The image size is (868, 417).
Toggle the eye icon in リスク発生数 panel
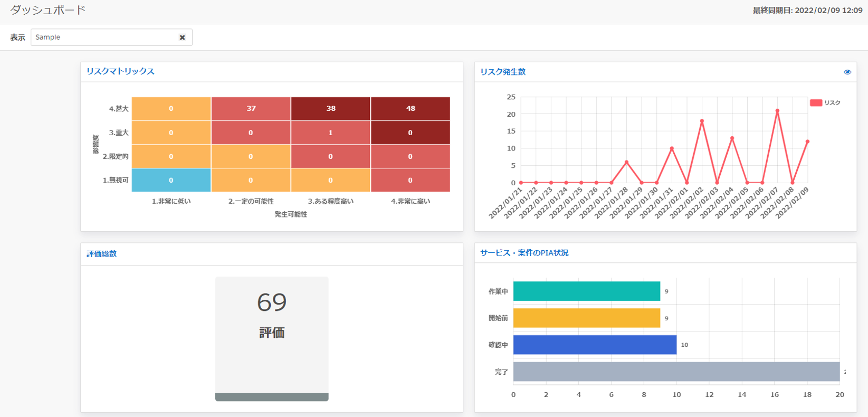tap(847, 72)
